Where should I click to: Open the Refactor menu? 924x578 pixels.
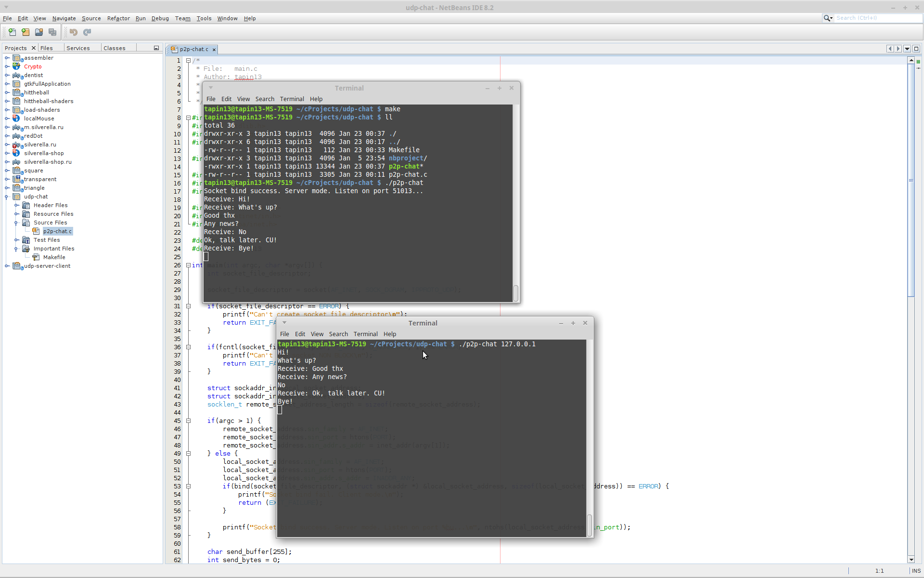tap(118, 18)
